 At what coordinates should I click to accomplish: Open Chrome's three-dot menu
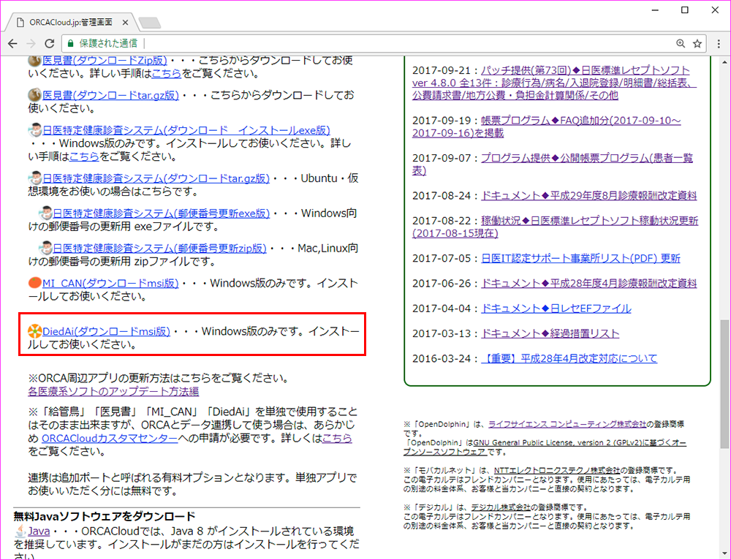coord(718,44)
